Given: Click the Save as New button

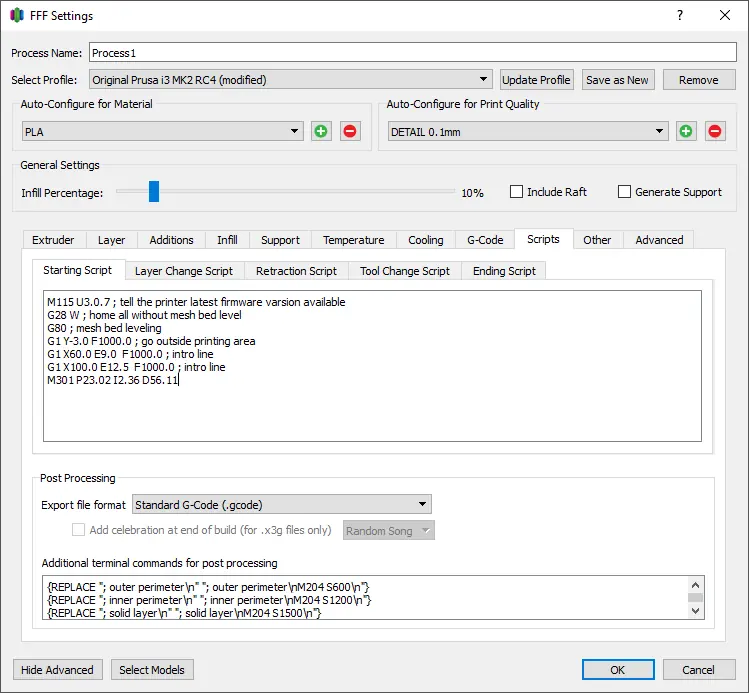Looking at the screenshot, I should coord(617,80).
